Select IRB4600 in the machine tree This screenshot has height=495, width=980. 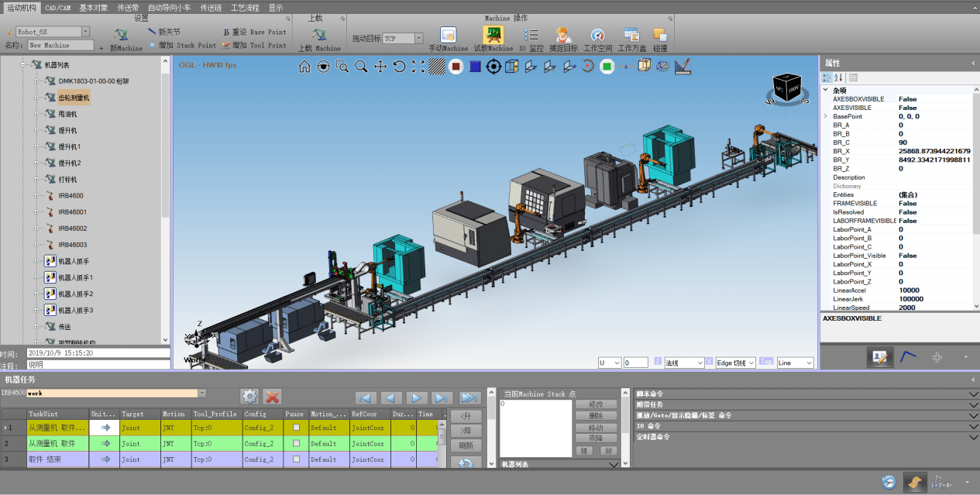click(70, 196)
